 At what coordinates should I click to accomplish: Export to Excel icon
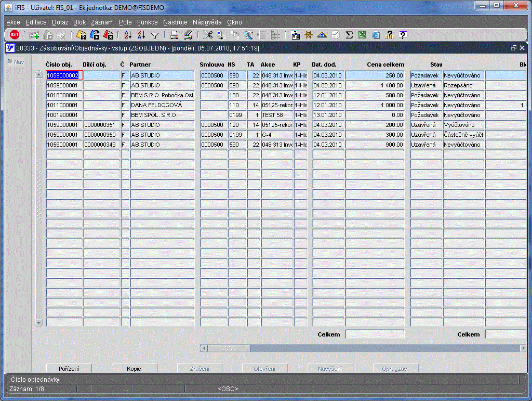click(x=362, y=35)
